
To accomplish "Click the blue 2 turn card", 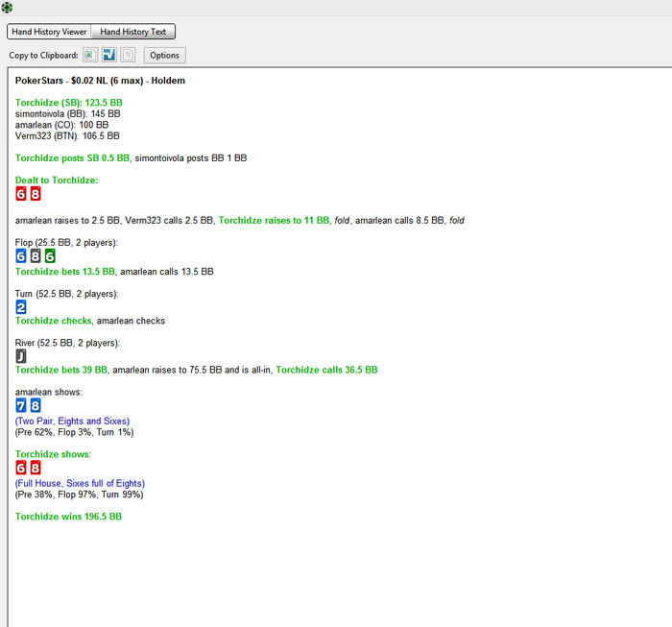I will (20, 307).
